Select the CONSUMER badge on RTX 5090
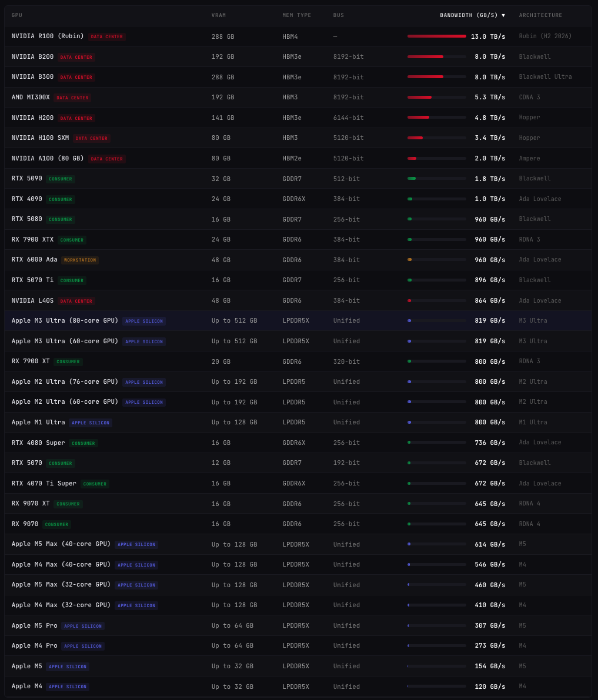This screenshot has height=700, width=598. (x=61, y=179)
